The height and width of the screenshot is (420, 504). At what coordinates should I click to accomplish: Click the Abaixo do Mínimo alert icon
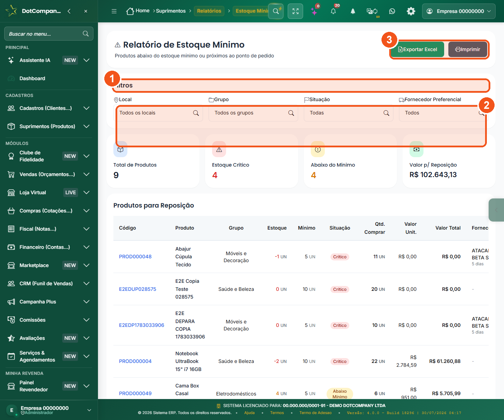pyautogui.click(x=318, y=149)
